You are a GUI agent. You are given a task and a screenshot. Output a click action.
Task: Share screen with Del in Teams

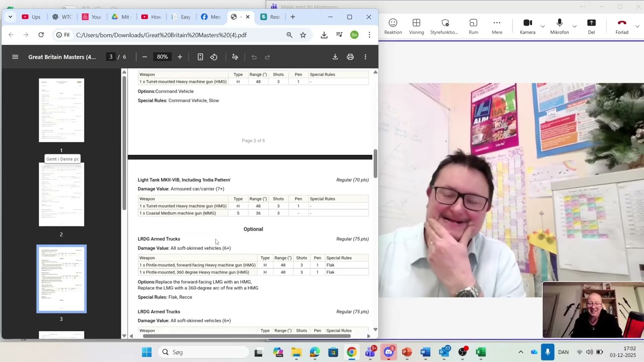tap(591, 27)
